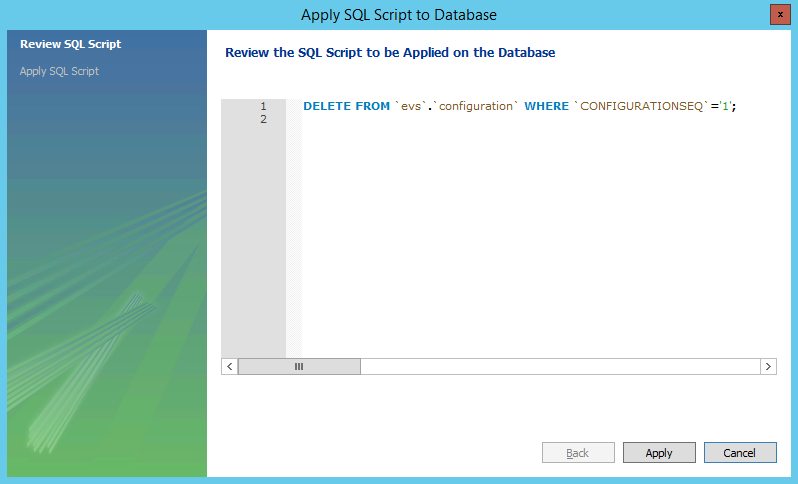Screen dimensions: 798x484
Task: Click the `CONFIGURATIONSEQ` column name
Action: click(x=640, y=106)
